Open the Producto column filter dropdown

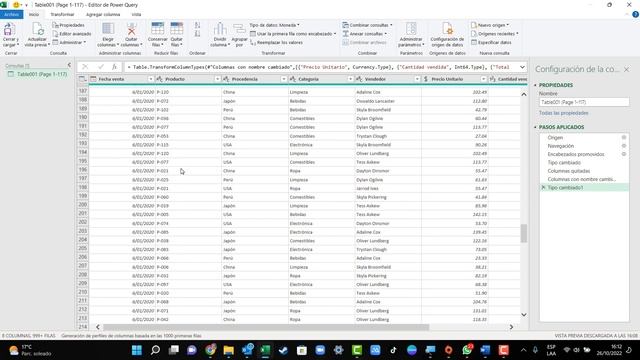point(218,79)
